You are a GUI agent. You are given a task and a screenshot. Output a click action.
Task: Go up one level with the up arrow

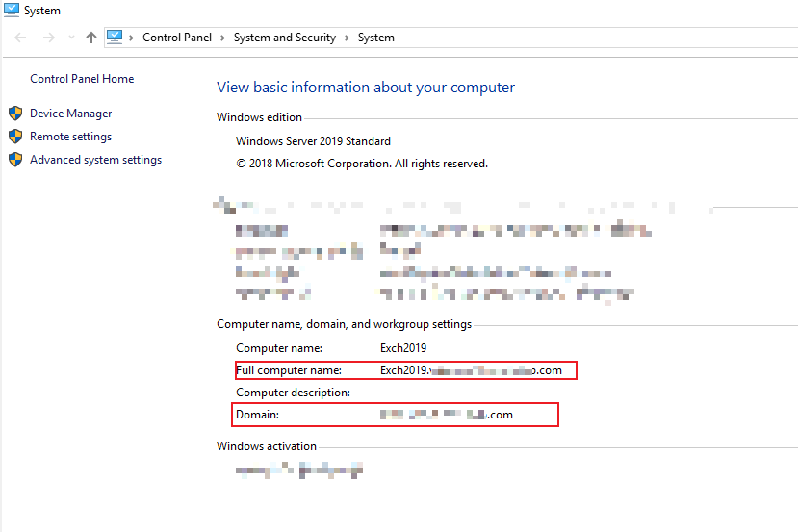91,38
